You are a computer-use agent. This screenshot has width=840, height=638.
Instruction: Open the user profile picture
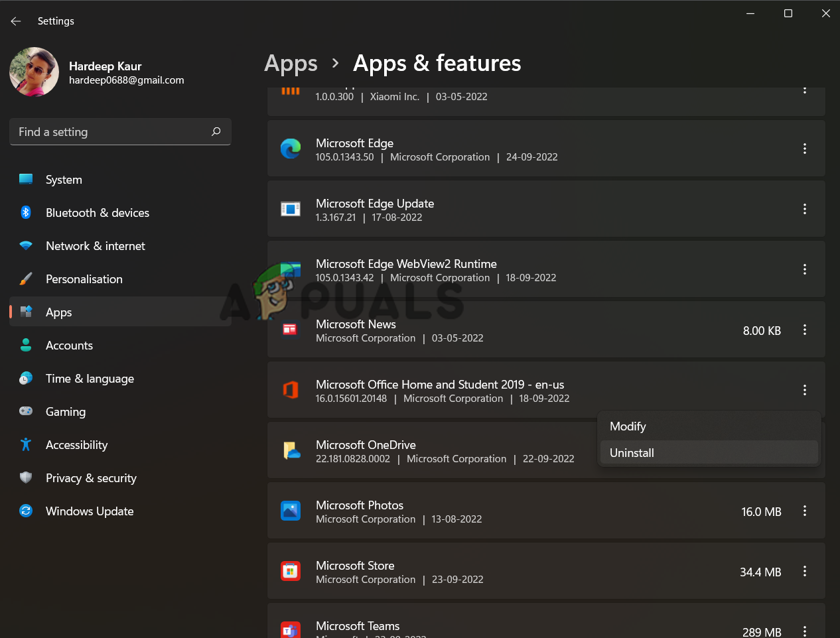[x=34, y=72]
